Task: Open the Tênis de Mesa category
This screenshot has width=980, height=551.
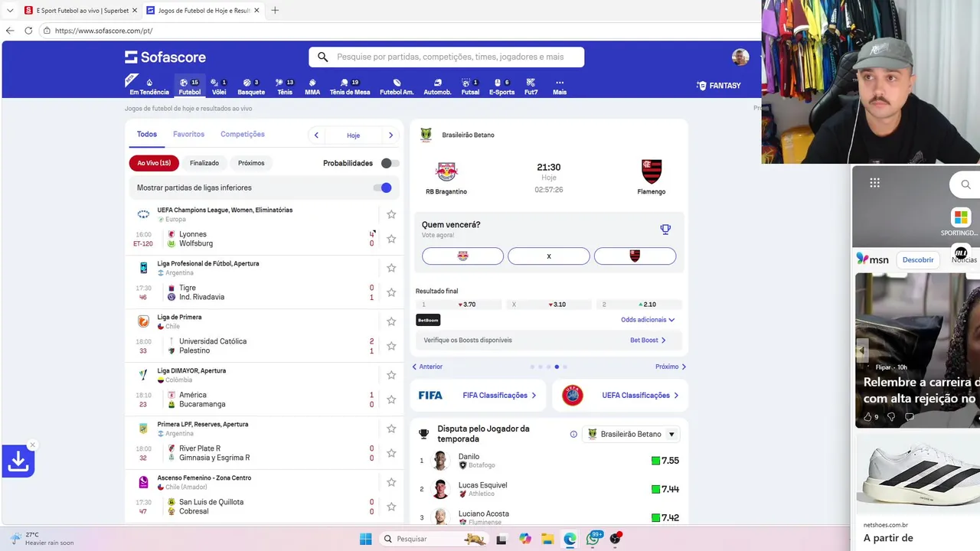Action: (x=350, y=86)
